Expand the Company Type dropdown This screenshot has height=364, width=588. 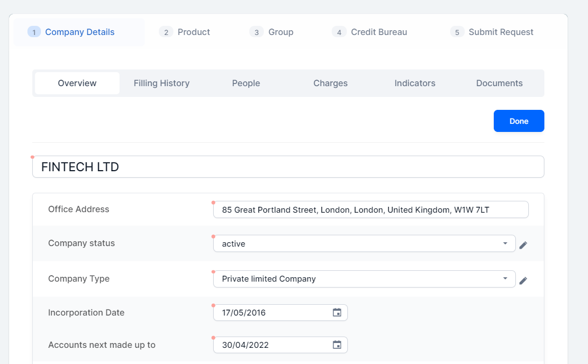pyautogui.click(x=505, y=278)
